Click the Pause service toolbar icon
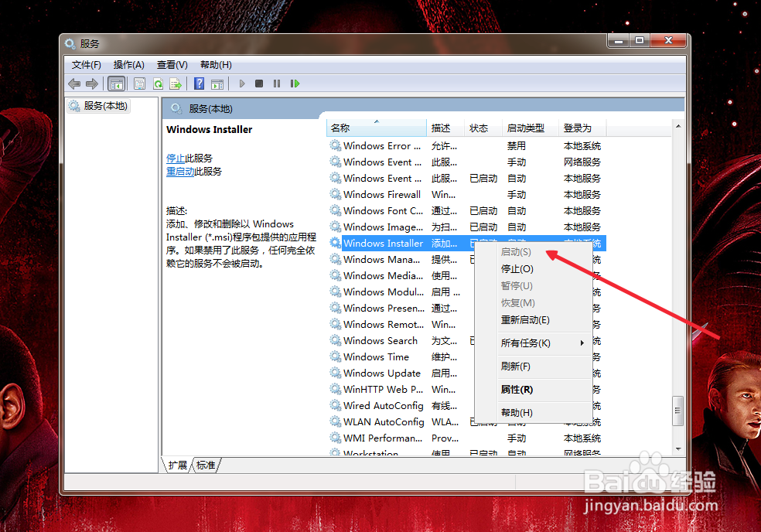Image resolution: width=761 pixels, height=532 pixels. click(x=277, y=84)
